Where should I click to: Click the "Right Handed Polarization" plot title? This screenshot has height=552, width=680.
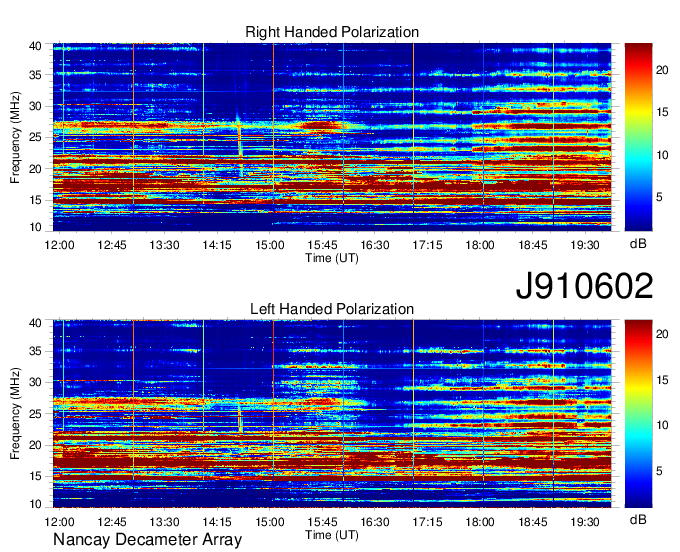332,32
